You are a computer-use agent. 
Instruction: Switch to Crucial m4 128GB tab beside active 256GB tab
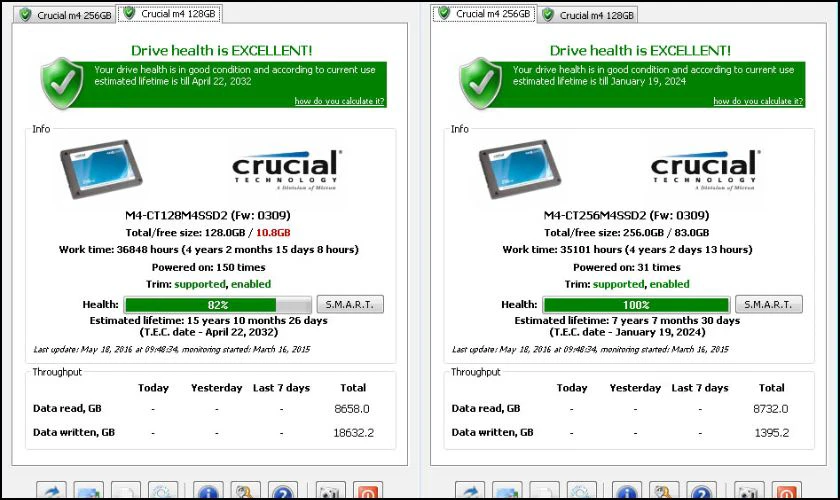[588, 15]
